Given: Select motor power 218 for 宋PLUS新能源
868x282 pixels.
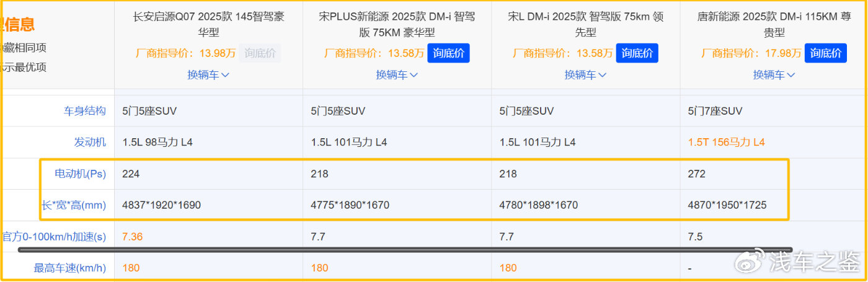Looking at the screenshot, I should tap(319, 174).
